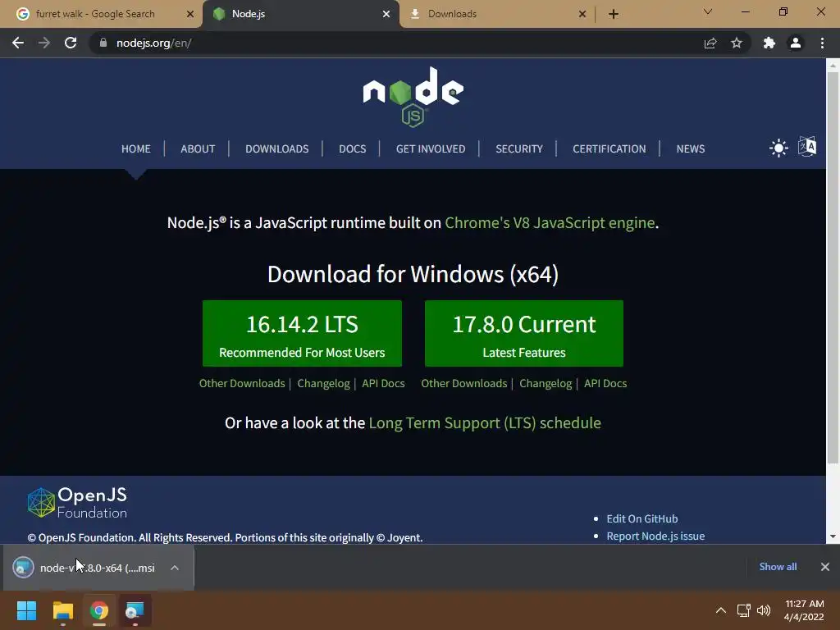Bookmark this page with star icon
The height and width of the screenshot is (630, 840).
click(x=737, y=43)
